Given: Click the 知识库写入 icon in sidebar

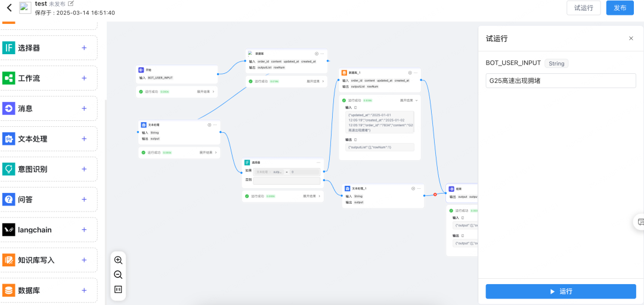Looking at the screenshot, I should (x=8, y=260).
